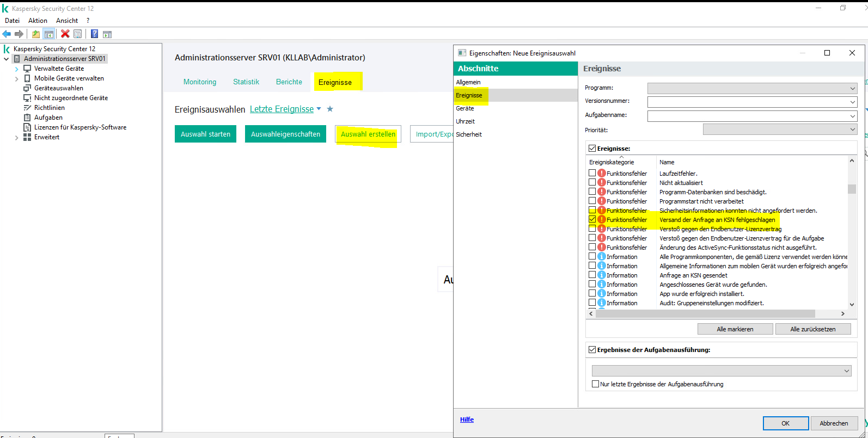Select Sicherheit section in Abschnitte list
868x438 pixels.
(469, 134)
